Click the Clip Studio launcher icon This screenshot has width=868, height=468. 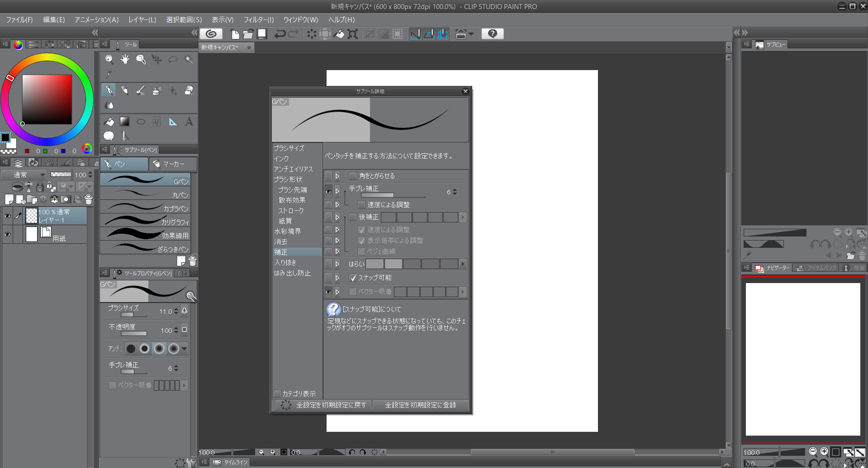click(x=211, y=34)
